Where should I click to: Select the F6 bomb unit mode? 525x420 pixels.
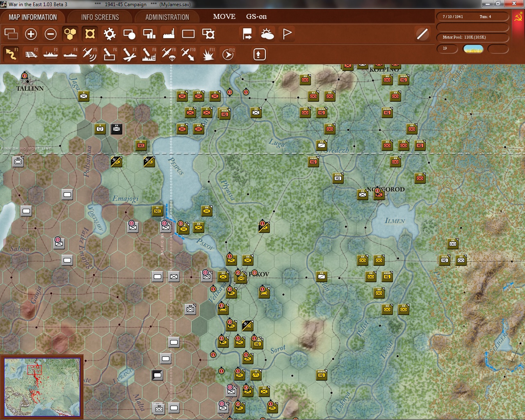[110, 54]
